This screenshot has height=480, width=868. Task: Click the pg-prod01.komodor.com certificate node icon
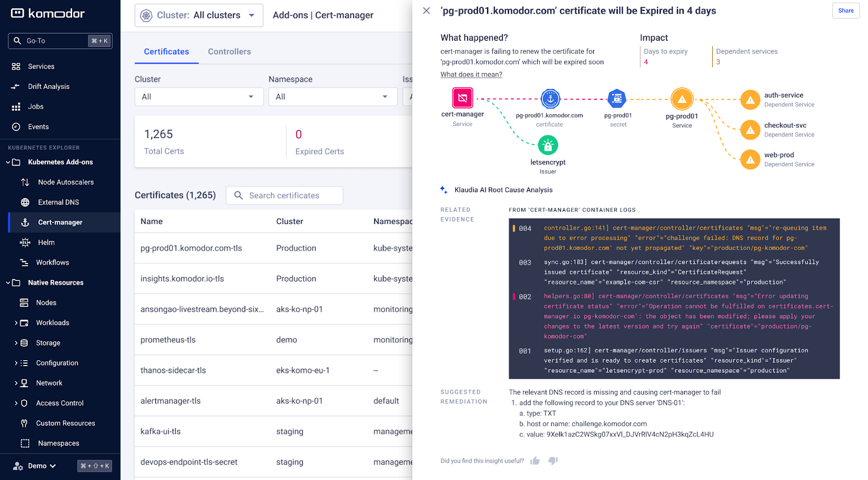550,99
